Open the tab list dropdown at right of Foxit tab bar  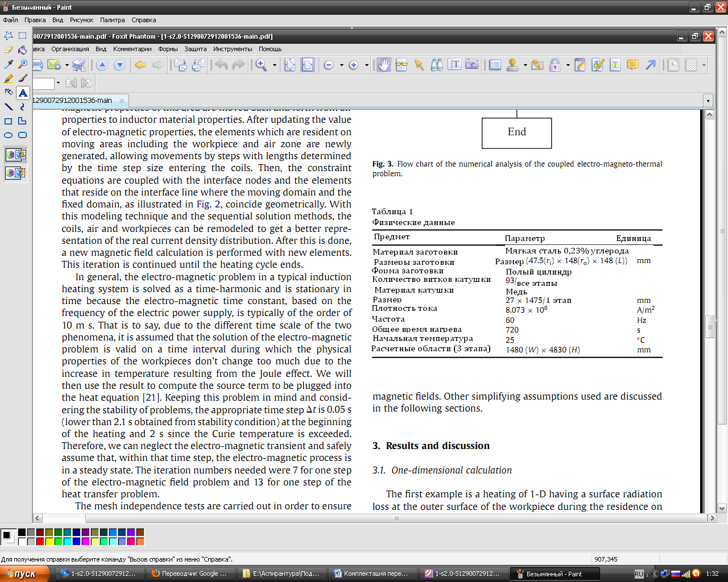pyautogui.click(x=708, y=101)
